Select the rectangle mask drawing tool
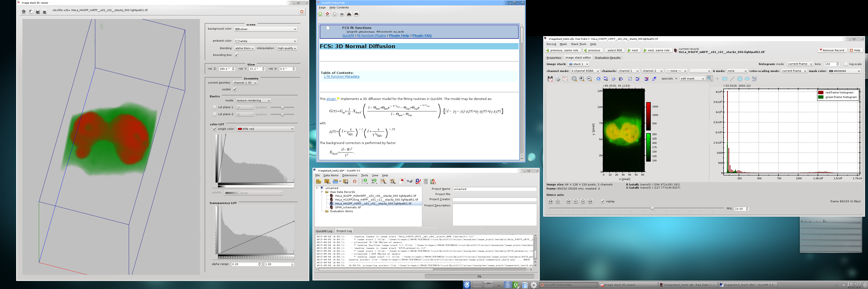868x289 pixels. coord(725,79)
